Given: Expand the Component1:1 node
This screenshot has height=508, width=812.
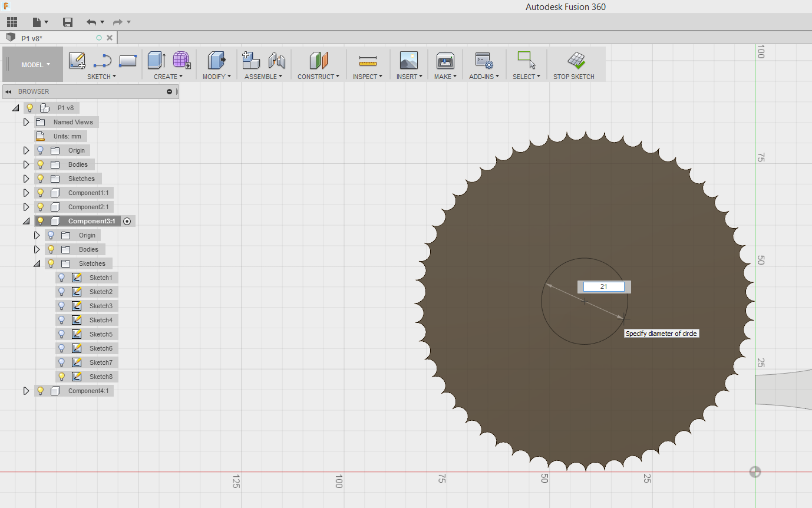Looking at the screenshot, I should tap(26, 193).
